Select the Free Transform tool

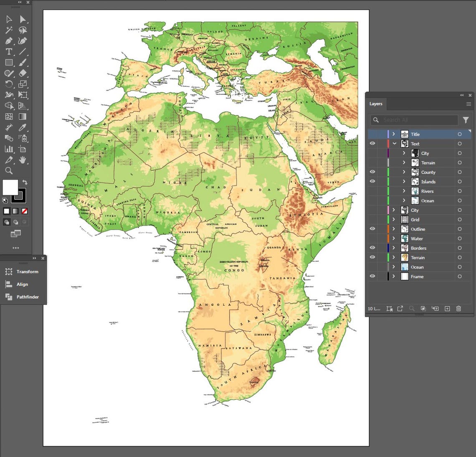coord(23,95)
